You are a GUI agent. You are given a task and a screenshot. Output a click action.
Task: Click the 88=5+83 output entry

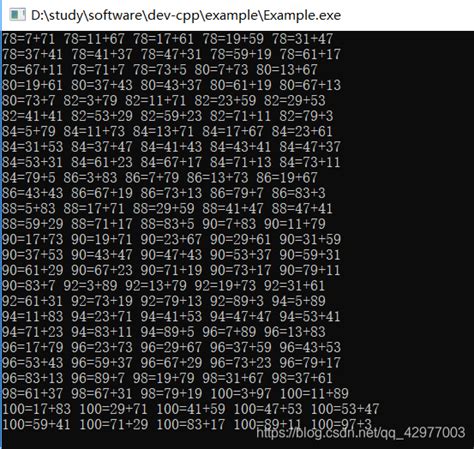(x=29, y=208)
